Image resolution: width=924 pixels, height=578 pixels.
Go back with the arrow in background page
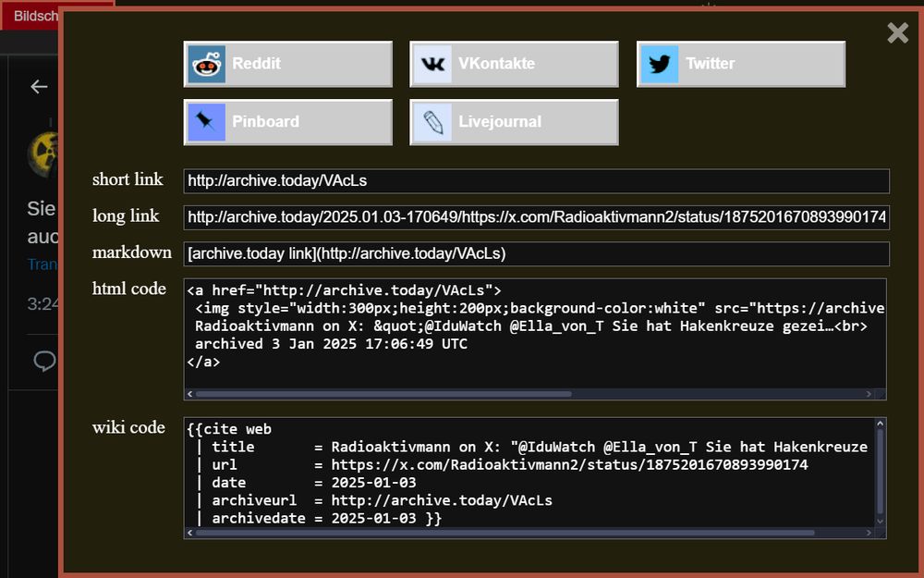coord(39,87)
